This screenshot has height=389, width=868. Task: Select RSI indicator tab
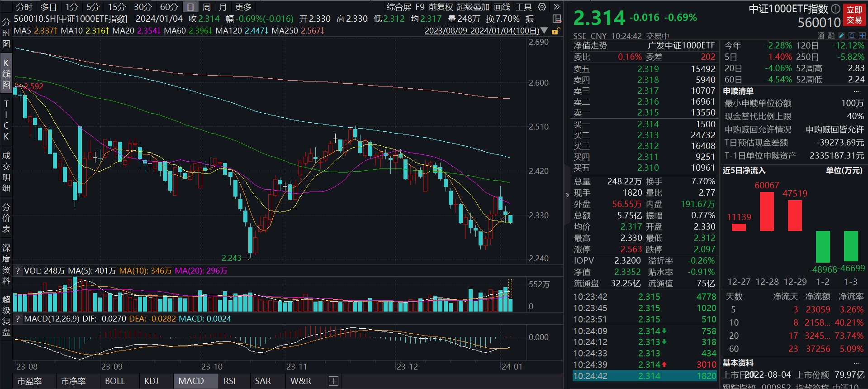[x=229, y=381]
